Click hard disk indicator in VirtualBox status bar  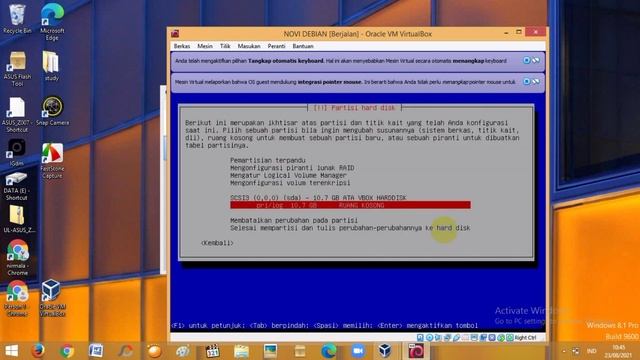pyautogui.click(x=420, y=338)
